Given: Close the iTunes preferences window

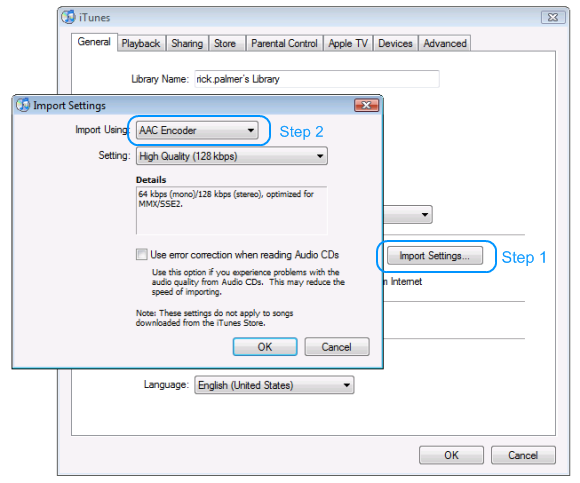Looking at the screenshot, I should coord(553,17).
